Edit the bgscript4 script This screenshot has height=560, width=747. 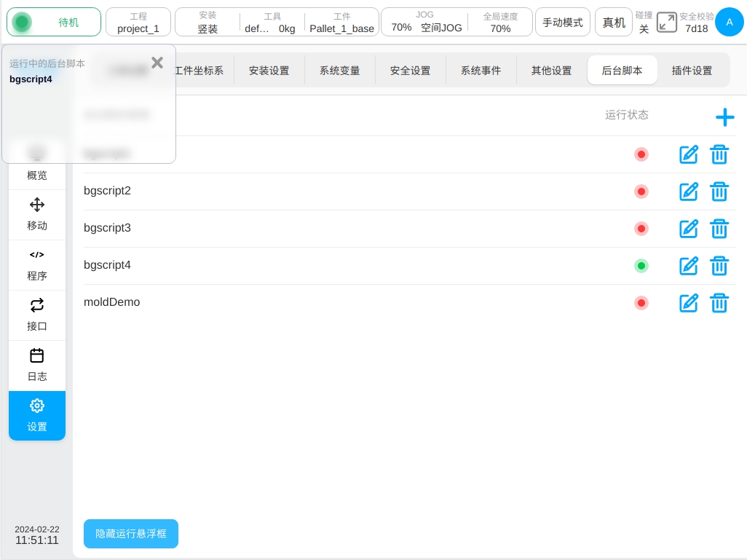tap(689, 266)
